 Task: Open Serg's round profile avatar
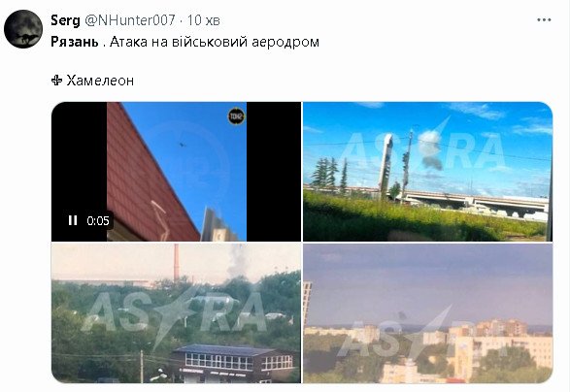[x=23, y=29]
